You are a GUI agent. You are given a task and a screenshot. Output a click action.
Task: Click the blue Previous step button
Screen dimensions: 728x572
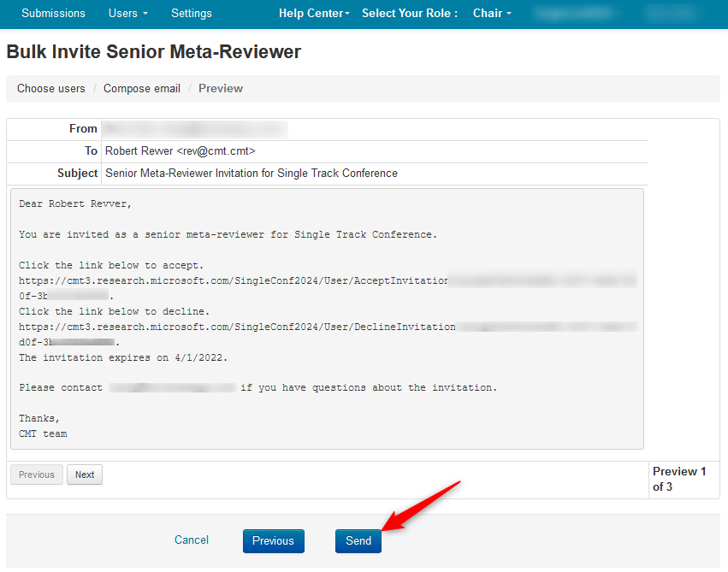click(274, 541)
